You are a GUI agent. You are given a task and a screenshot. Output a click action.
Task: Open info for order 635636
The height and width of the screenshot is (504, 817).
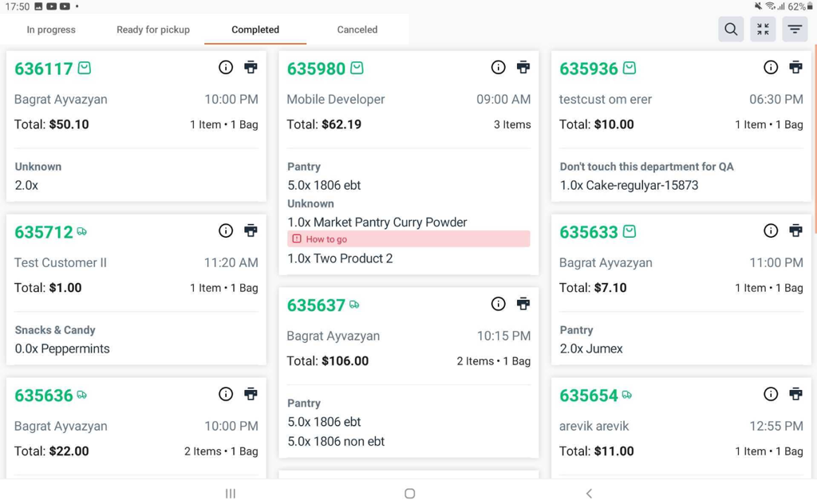226,394
